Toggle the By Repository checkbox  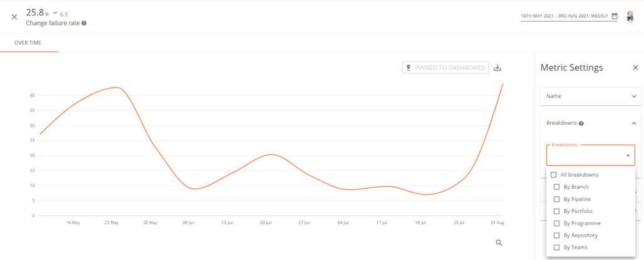(557, 235)
